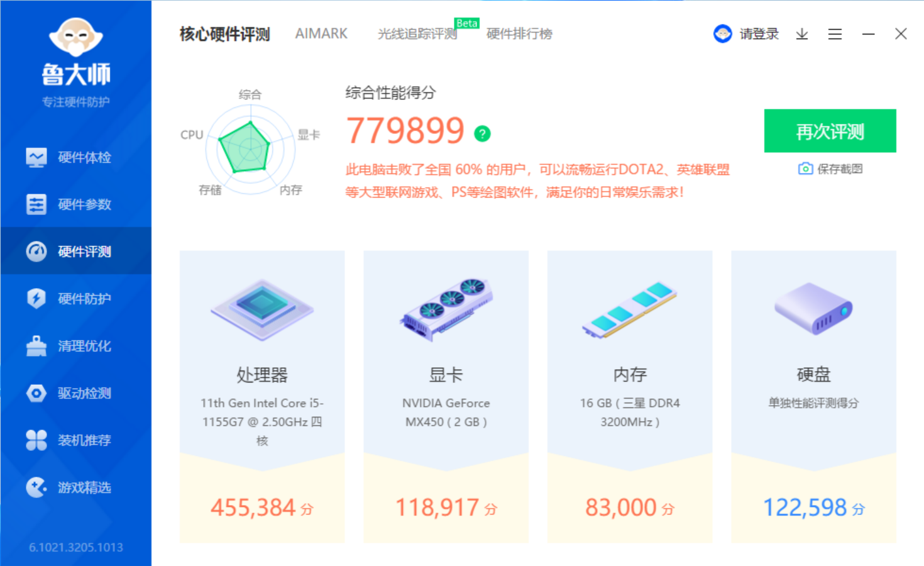The image size is (924, 566).
Task: Click 硬盘 card title
Action: coord(813,375)
